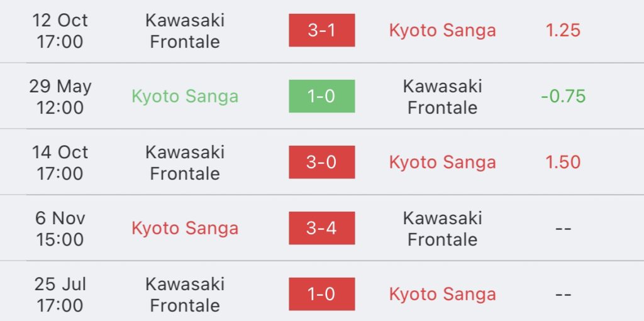Select Kawasaki Frontale in 29 May match

click(x=442, y=97)
